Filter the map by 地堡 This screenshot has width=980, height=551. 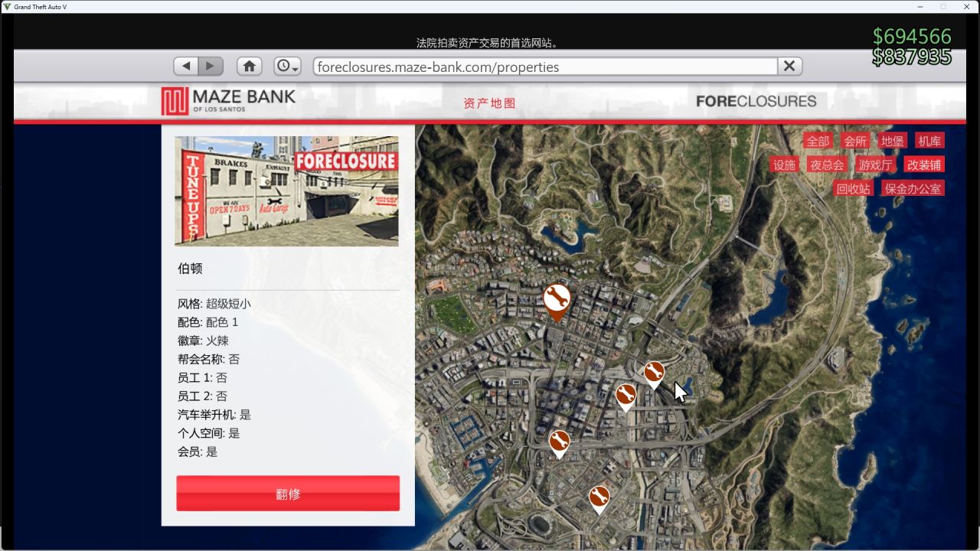pos(893,141)
